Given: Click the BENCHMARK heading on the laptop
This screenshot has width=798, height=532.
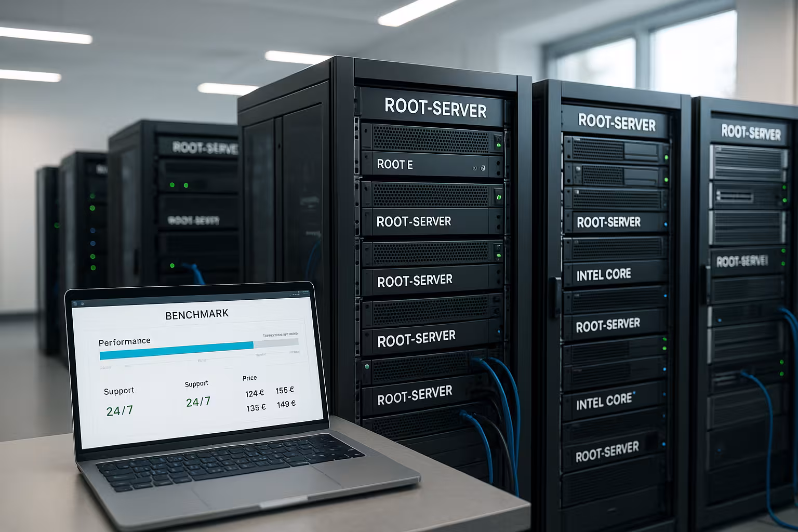Looking at the screenshot, I should (x=196, y=315).
